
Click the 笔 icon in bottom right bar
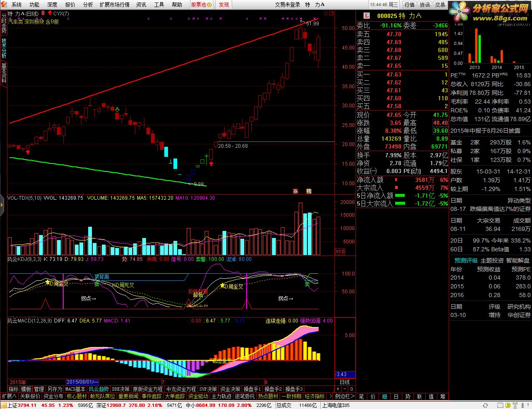361,397
